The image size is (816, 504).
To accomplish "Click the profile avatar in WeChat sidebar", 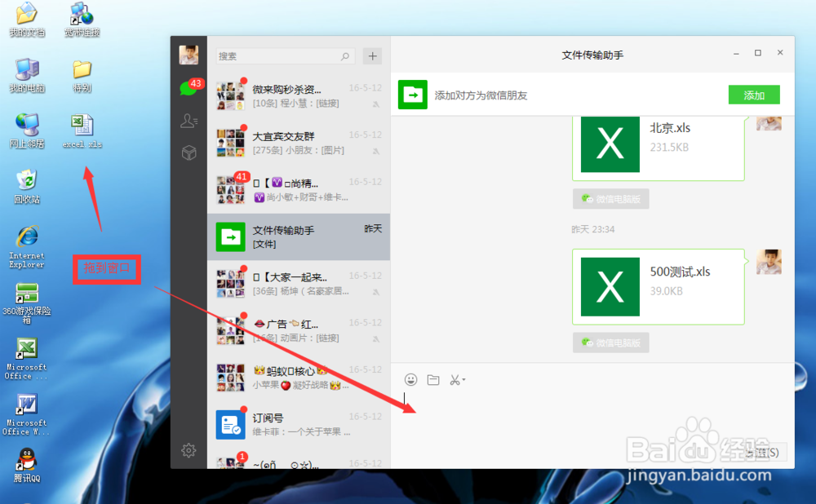I will click(188, 55).
